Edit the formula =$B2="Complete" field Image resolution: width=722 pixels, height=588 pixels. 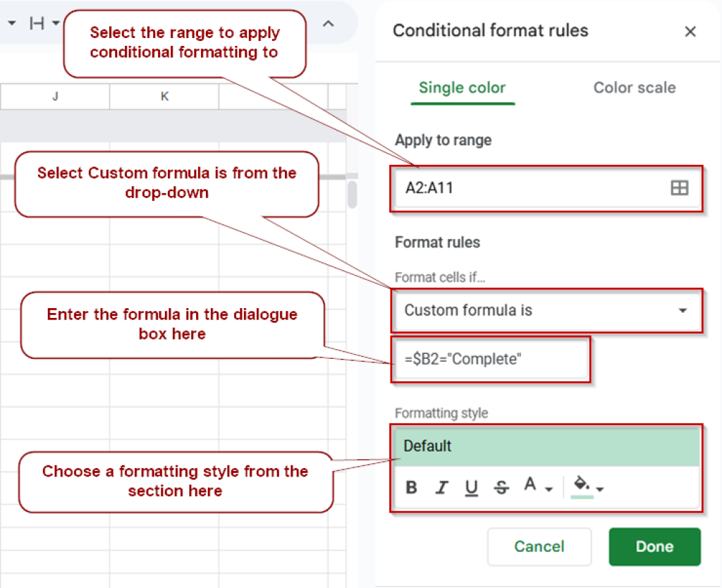[x=491, y=360]
